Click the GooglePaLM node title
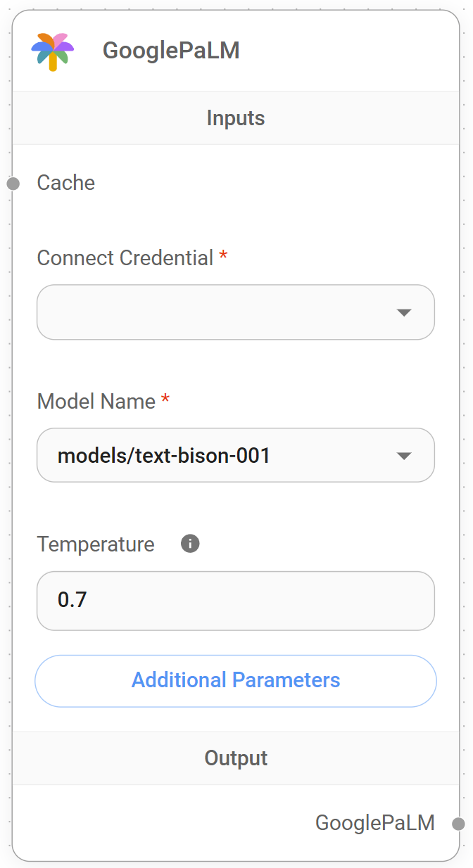Screen dimensions: 473x868 tap(171, 51)
